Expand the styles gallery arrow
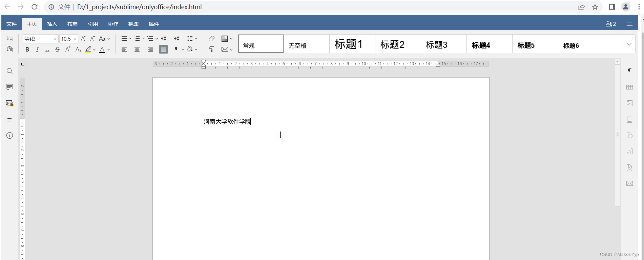The image size is (644, 260). pos(629,44)
